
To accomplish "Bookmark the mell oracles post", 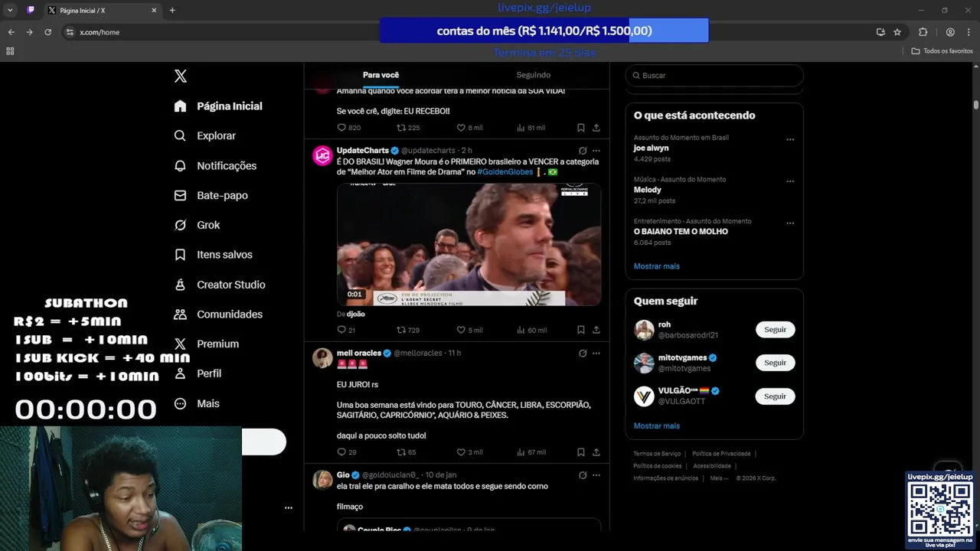I will click(x=581, y=452).
